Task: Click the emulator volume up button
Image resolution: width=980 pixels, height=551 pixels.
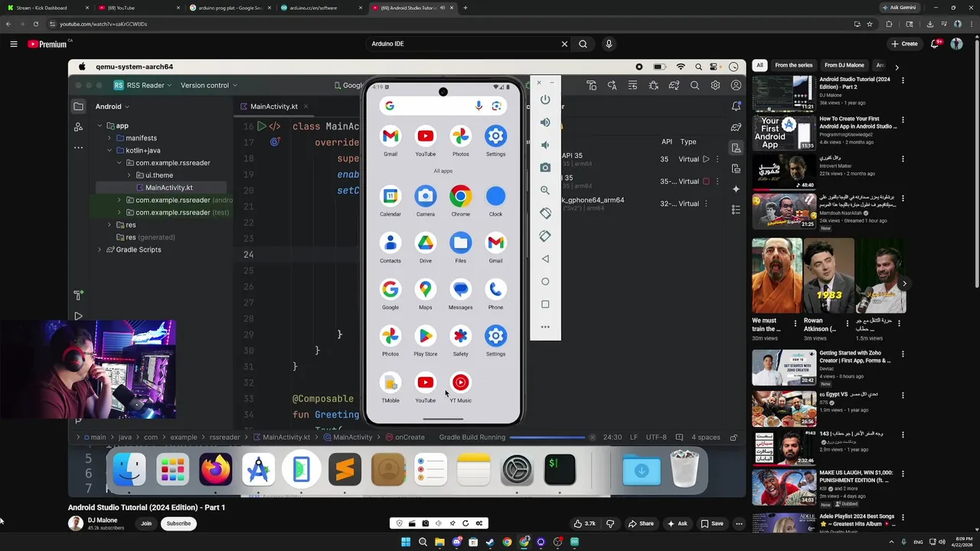Action: (x=545, y=122)
